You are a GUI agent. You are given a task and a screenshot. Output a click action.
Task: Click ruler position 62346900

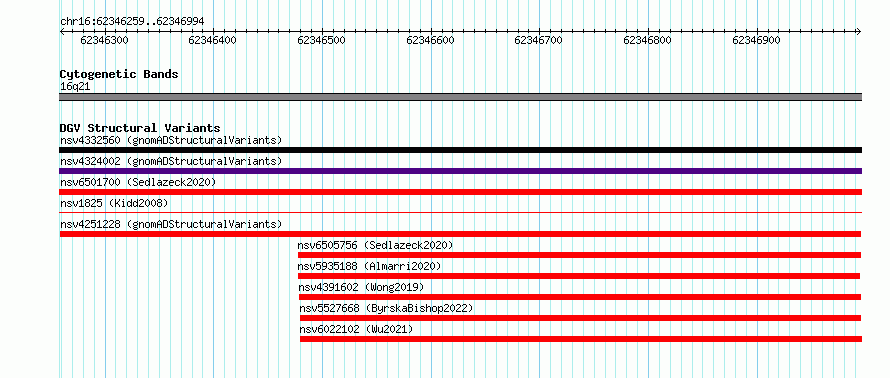(x=757, y=40)
